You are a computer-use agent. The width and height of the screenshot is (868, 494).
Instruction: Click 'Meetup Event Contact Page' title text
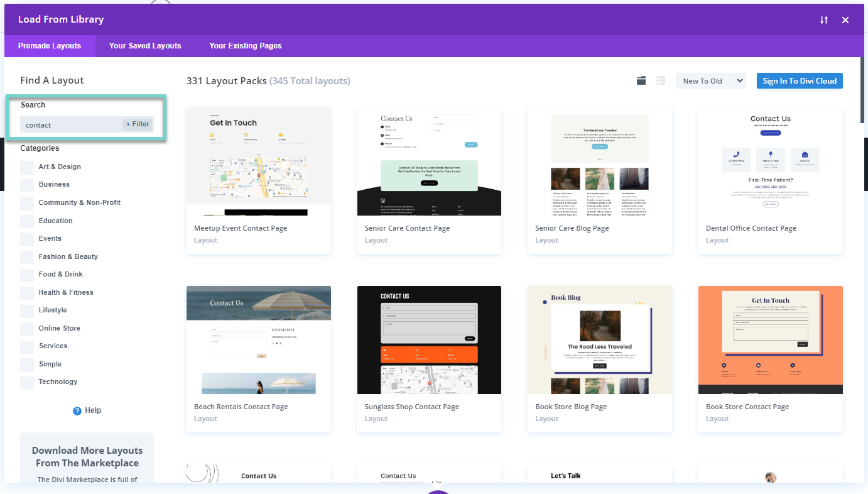point(241,228)
